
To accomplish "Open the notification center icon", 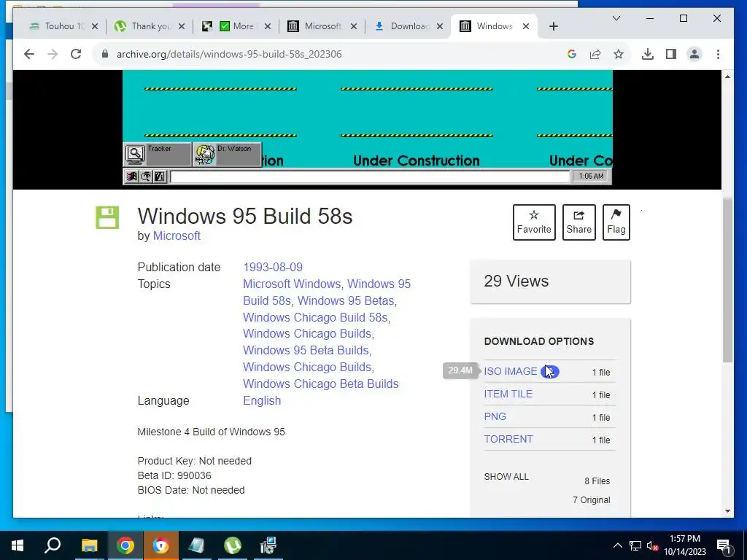I will click(724, 545).
